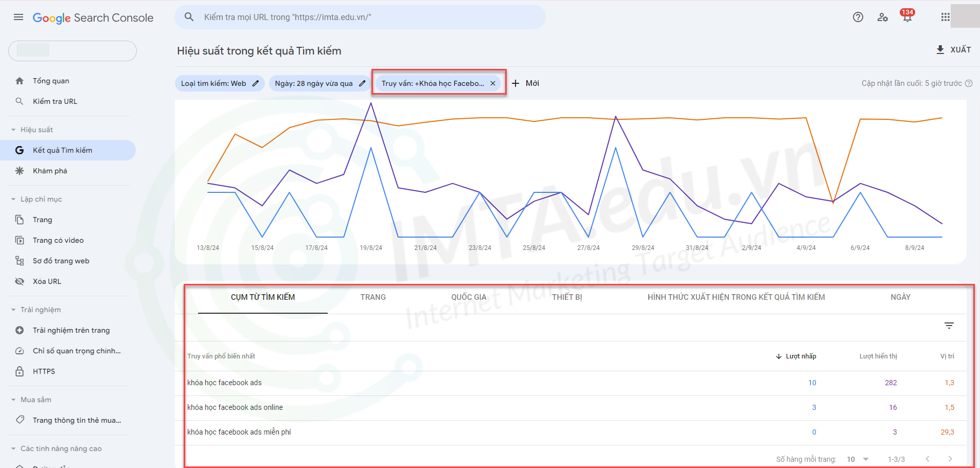Switch to NGÀY tab
The image size is (980, 468).
(900, 297)
